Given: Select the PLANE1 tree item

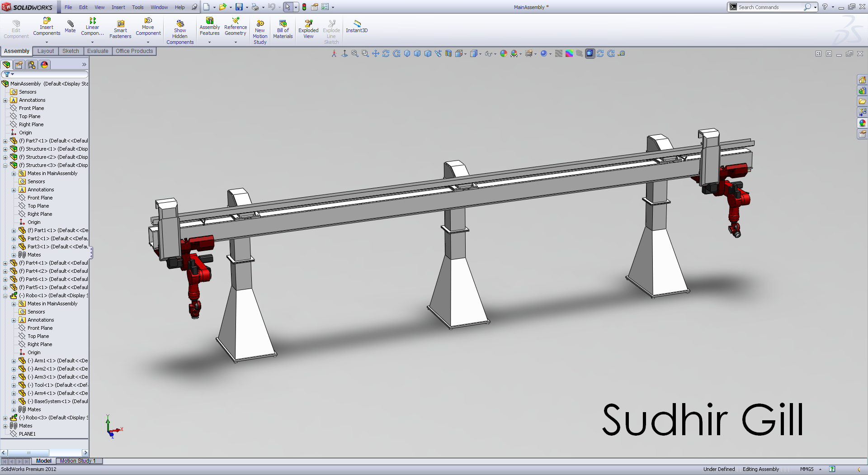Looking at the screenshot, I should pyautogui.click(x=27, y=434).
